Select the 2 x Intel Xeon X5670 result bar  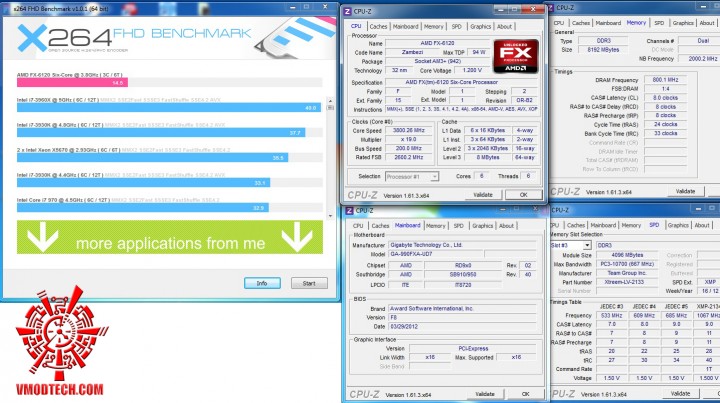[x=152, y=157]
